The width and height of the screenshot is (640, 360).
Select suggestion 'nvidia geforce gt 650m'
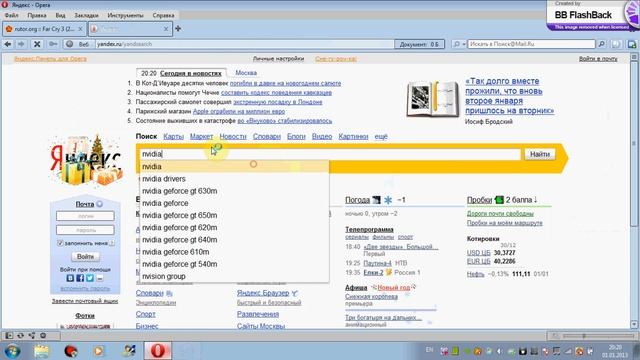pos(234,215)
